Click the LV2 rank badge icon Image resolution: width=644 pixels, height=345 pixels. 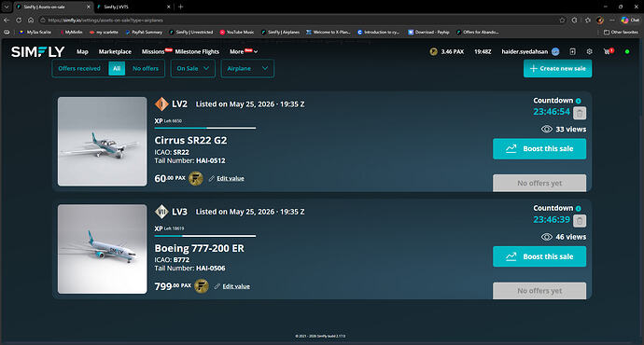(x=161, y=104)
